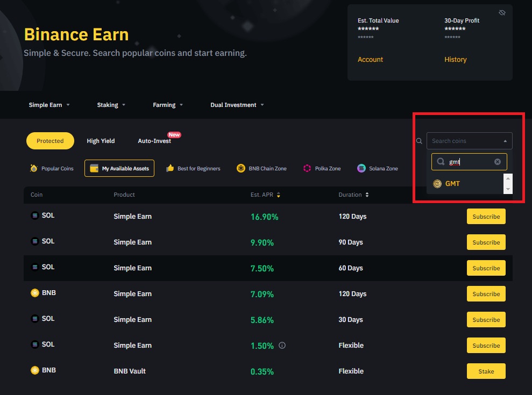This screenshot has width=532, height=395.
Task: Clear the gmt search text with the X icon
Action: tap(498, 162)
